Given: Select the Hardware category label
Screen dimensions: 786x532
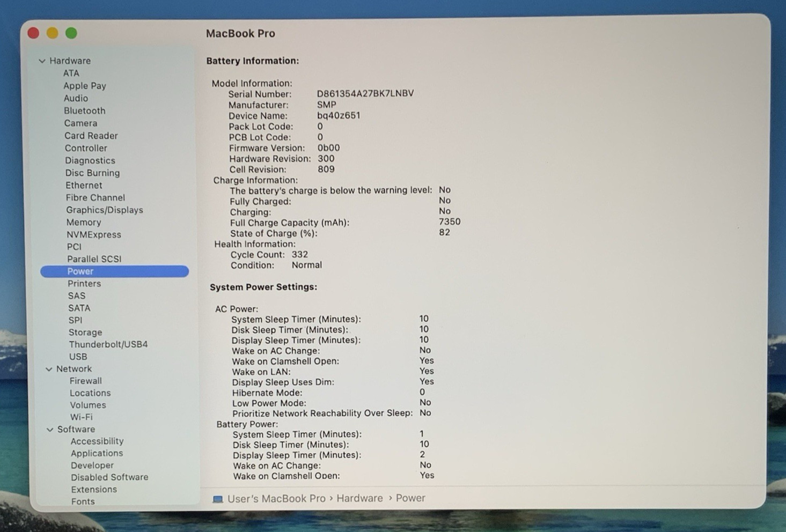Looking at the screenshot, I should coord(70,61).
